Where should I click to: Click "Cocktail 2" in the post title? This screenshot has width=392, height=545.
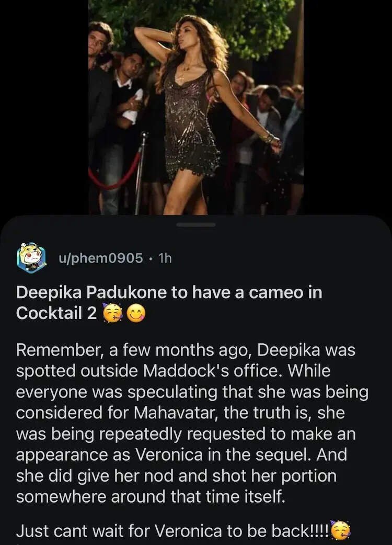point(56,313)
